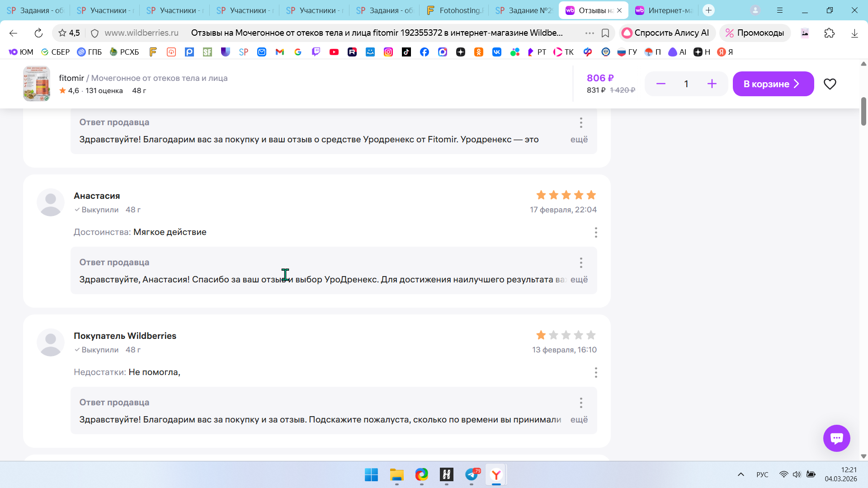Open three-dot menu on Анастасия's review
868x488 pixels.
pyautogui.click(x=596, y=232)
